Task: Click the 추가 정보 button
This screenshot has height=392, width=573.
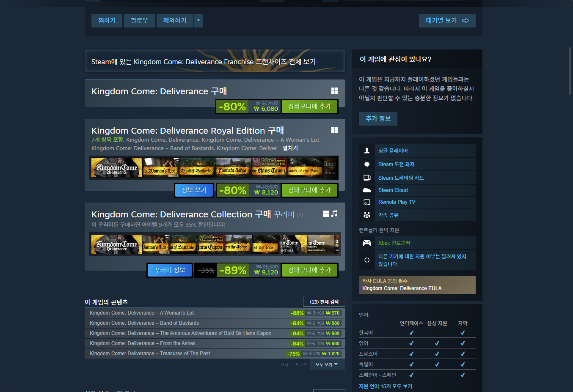Action: point(378,118)
